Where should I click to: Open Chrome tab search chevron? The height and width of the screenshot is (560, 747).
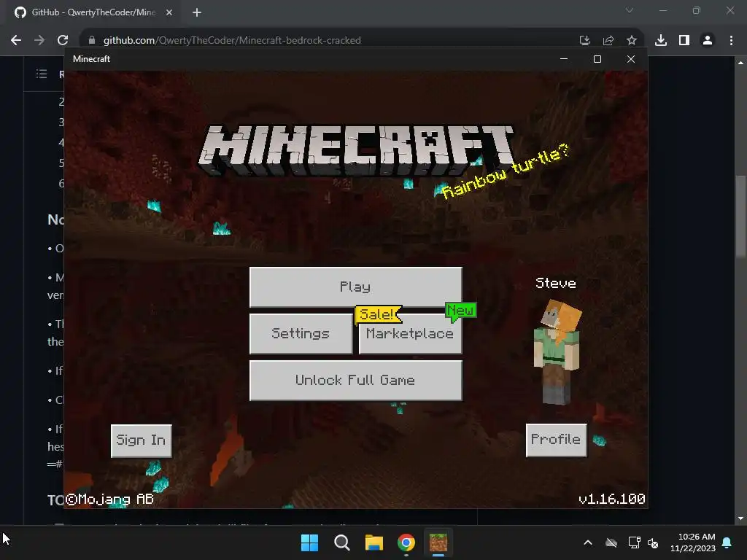coord(630,10)
